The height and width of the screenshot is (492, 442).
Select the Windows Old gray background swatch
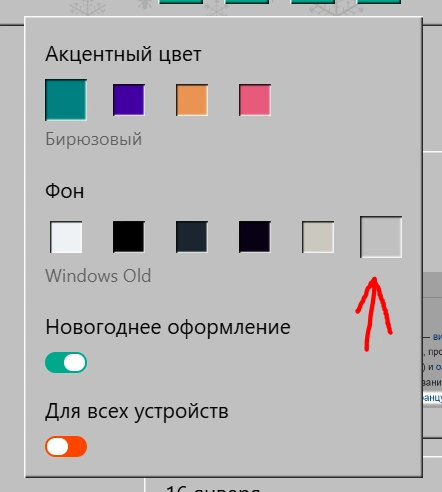click(x=381, y=237)
